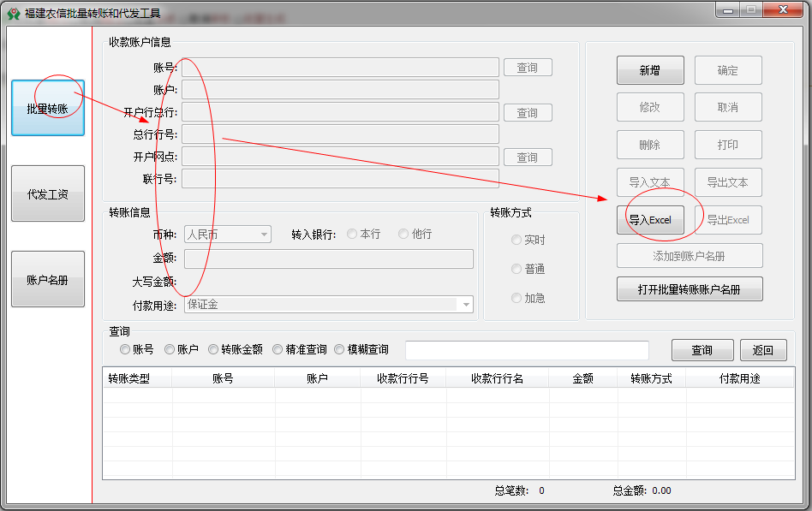The height and width of the screenshot is (511, 812).
Task: Click 导出文本 to export text
Action: coord(729,182)
